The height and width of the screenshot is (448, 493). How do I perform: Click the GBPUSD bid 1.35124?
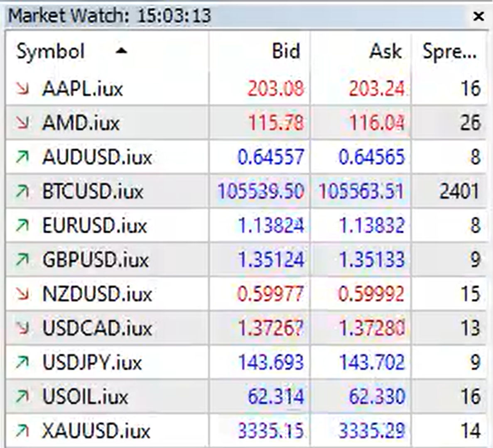(x=271, y=260)
